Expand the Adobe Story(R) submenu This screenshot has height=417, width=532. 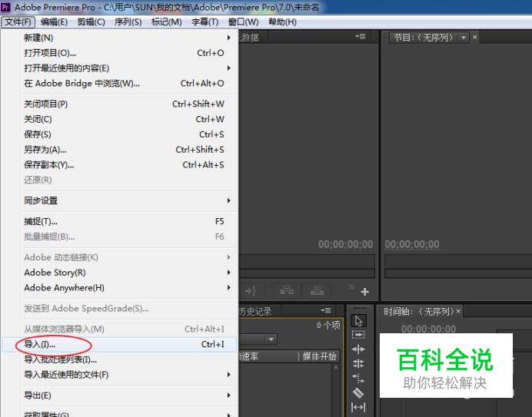click(128, 273)
